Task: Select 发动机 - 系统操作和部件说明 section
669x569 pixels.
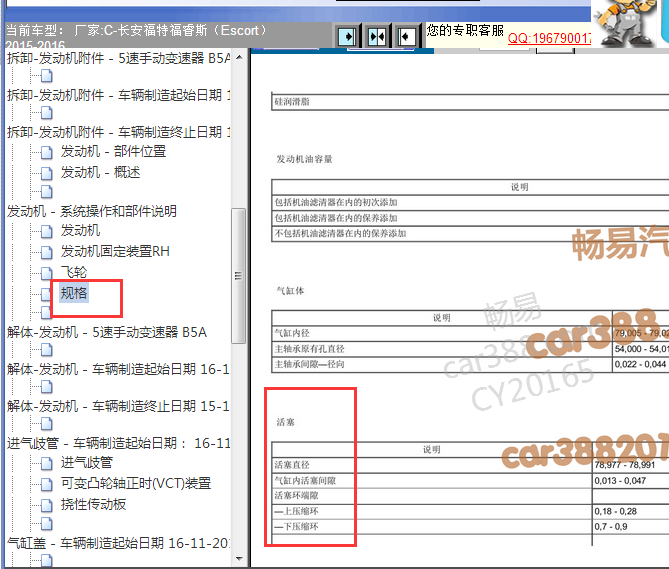Action: [x=92, y=211]
